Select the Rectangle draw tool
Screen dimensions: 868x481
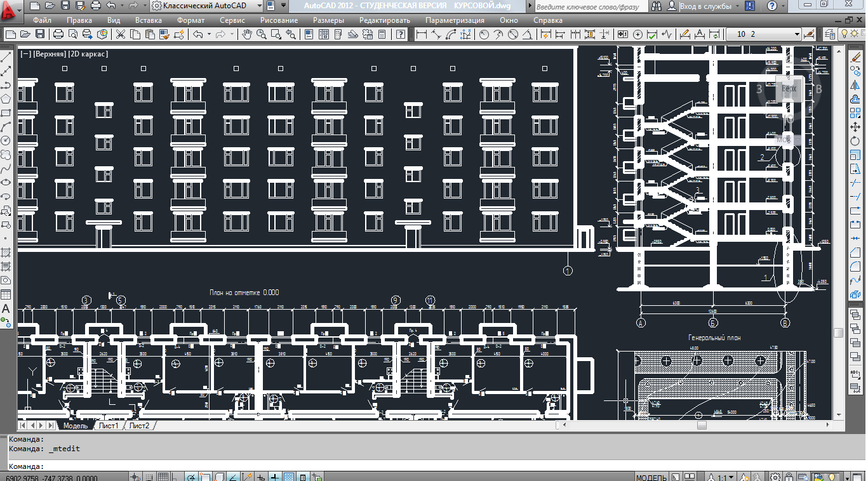(6, 113)
